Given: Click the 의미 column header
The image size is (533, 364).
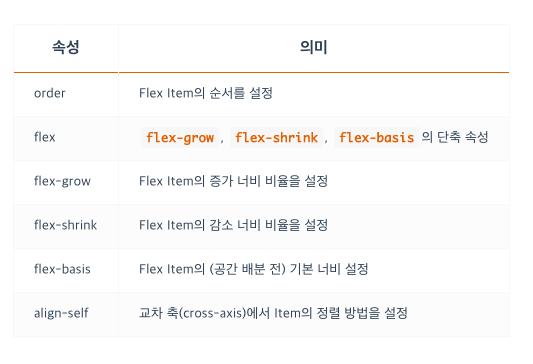Looking at the screenshot, I should (x=314, y=47).
